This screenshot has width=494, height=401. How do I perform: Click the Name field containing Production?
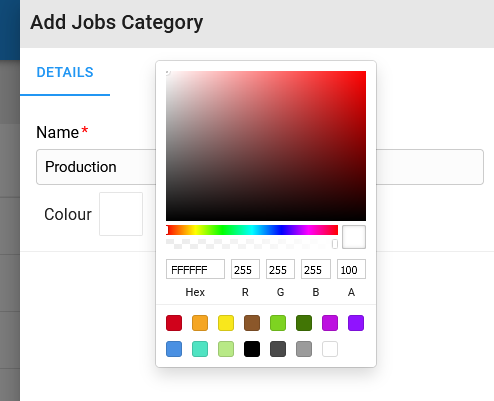(260, 167)
